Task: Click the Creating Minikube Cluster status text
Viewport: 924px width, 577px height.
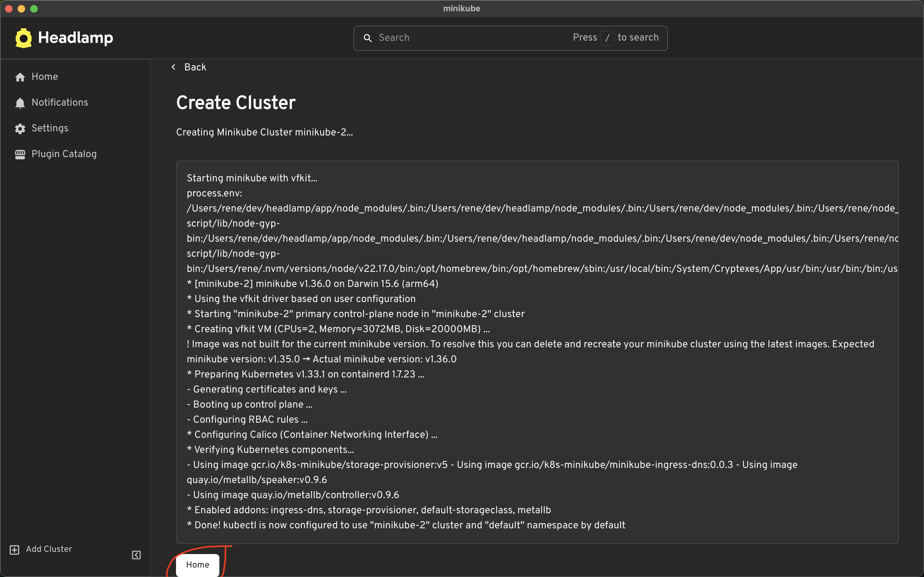Action: pos(265,132)
